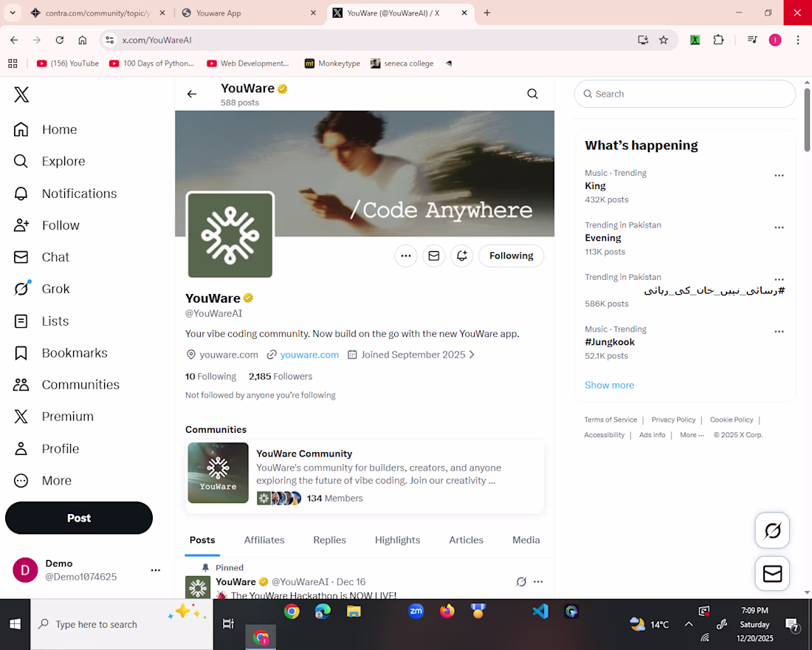Open the Monkeytype bookmark
Image resolution: width=812 pixels, height=650 pixels.
point(332,64)
